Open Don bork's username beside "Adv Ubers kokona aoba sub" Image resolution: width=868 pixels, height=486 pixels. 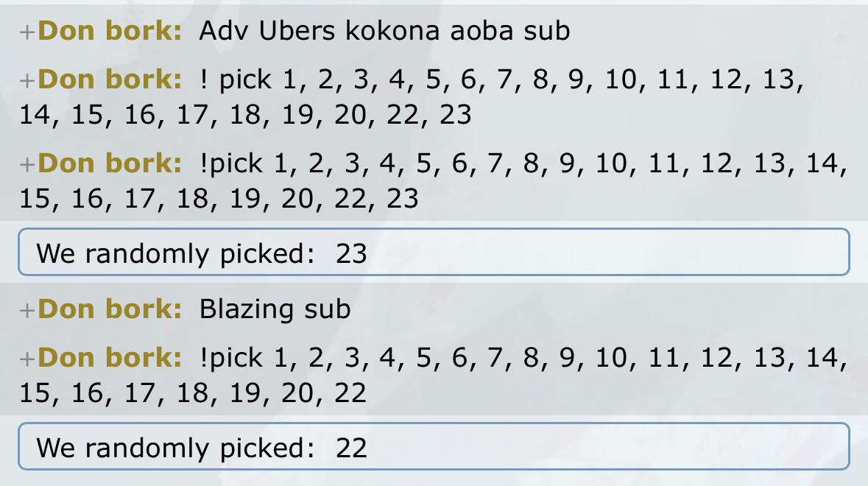tap(109, 31)
